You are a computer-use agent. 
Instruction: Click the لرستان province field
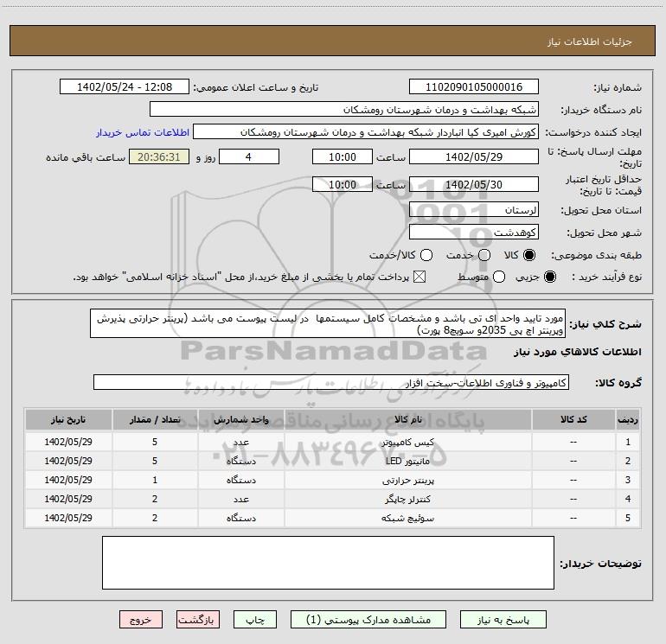tap(473, 210)
